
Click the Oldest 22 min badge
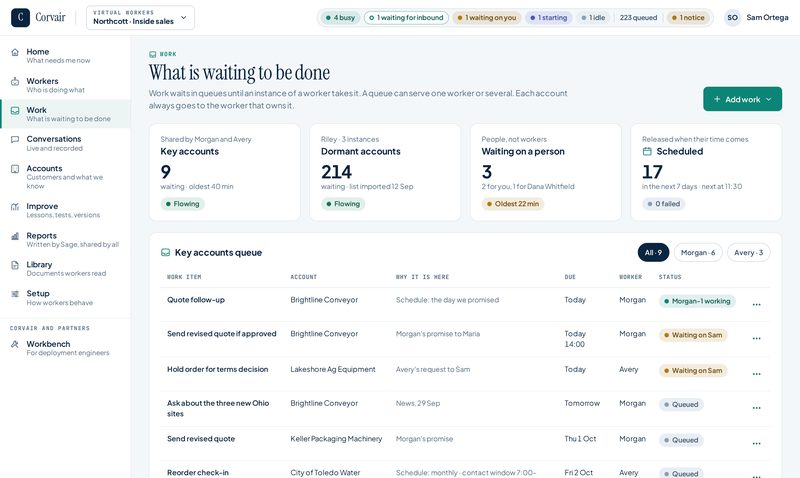coord(513,204)
